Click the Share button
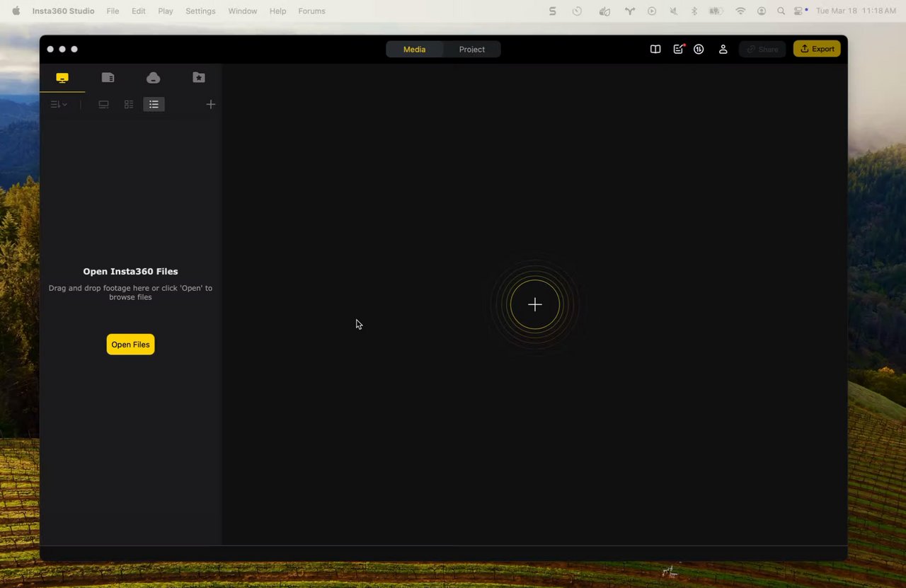Image resolution: width=906 pixels, height=588 pixels. point(762,50)
